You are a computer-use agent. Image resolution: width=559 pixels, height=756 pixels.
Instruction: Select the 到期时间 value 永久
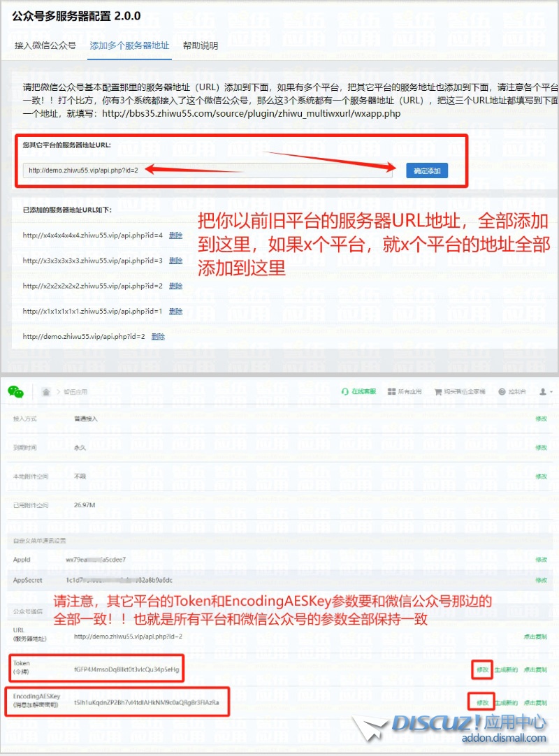click(x=80, y=447)
